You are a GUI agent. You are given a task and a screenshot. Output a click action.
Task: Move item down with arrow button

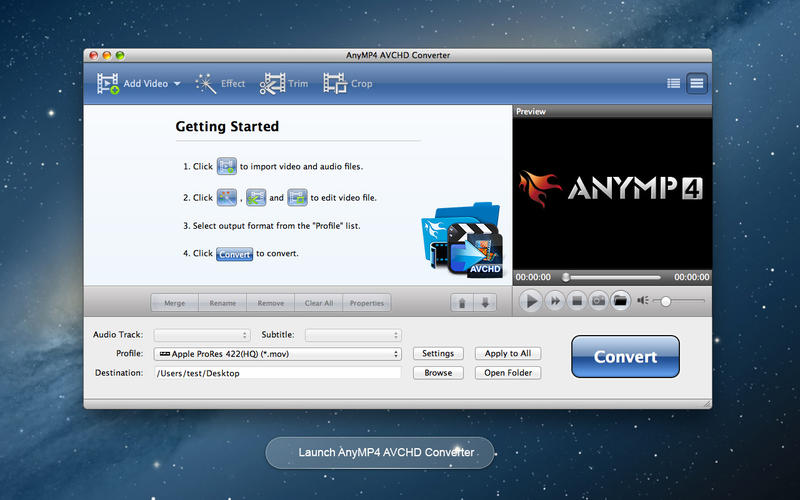pos(485,303)
